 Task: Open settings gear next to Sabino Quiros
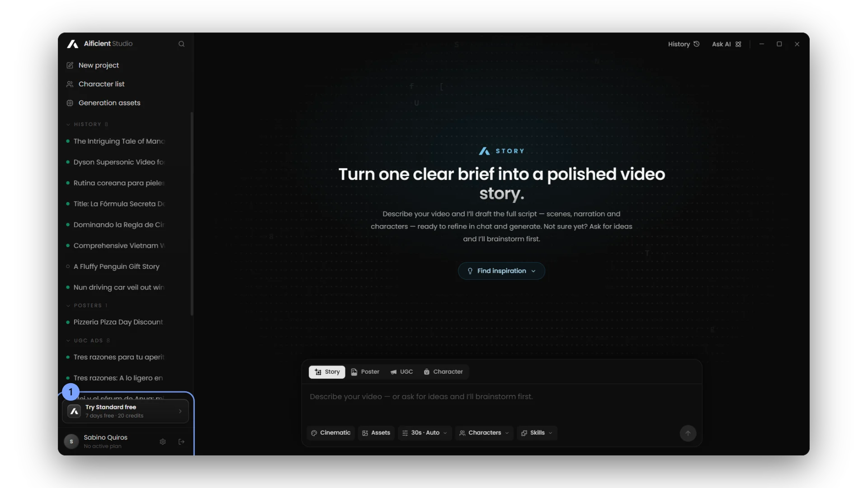tap(163, 441)
